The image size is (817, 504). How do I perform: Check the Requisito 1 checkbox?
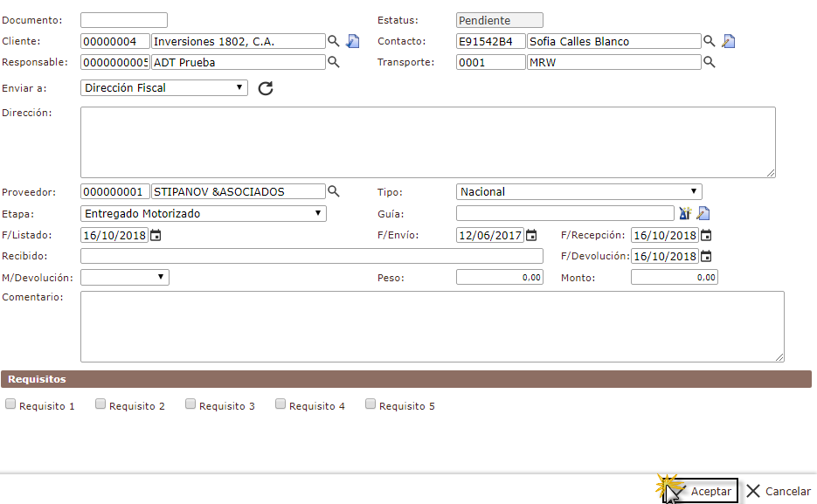coord(10,404)
